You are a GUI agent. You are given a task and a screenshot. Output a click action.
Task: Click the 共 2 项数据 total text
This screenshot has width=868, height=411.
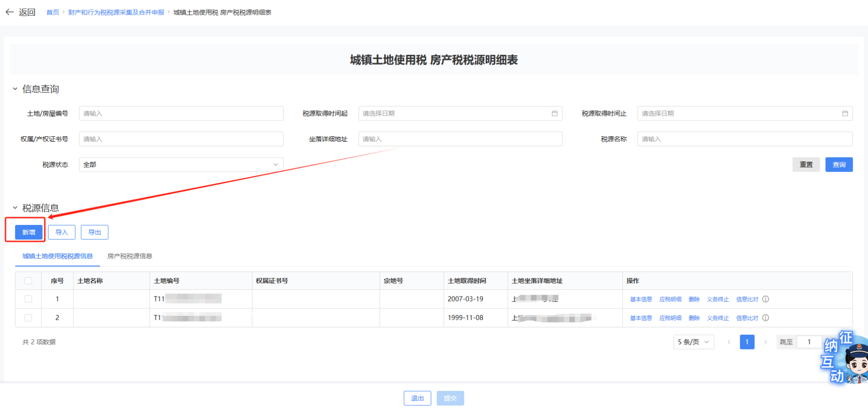39,342
